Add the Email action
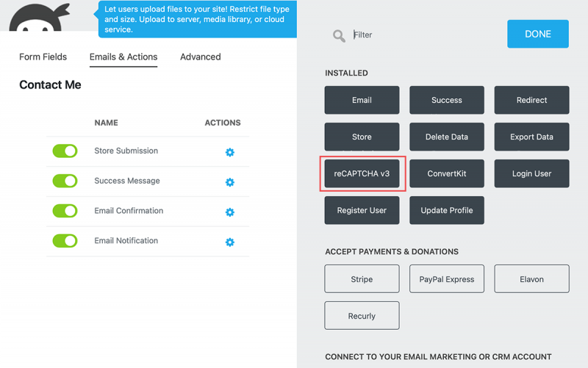Screen dimensions: 588x368 362,100
